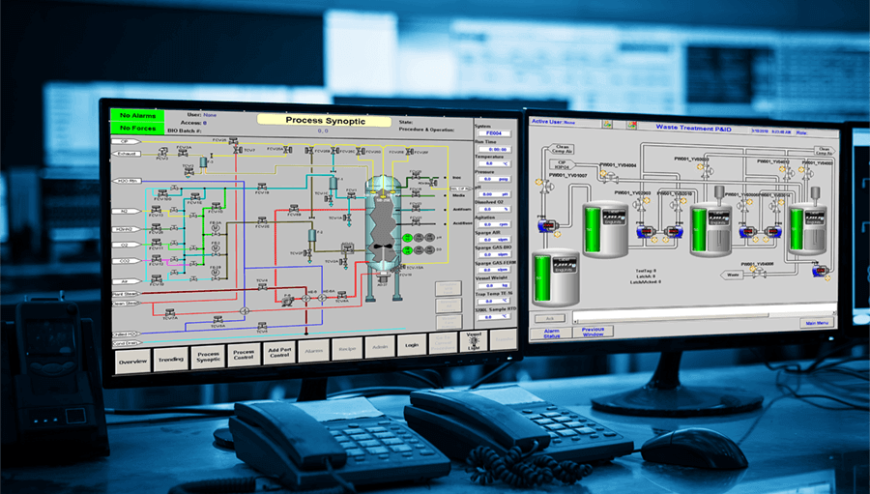Screen dimensions: 870x494
Task: Click the FCV10 valve on the green line
Action: point(216,205)
